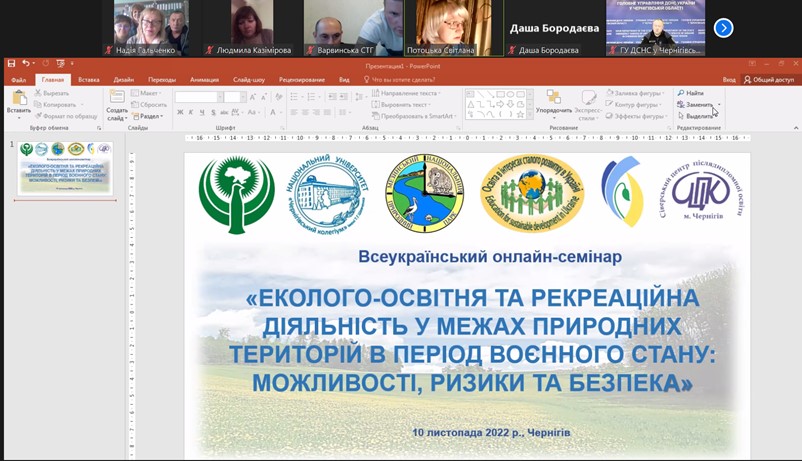This screenshot has width=802, height=461.
Task: Create a new slide with Создать слайд
Action: click(x=117, y=106)
